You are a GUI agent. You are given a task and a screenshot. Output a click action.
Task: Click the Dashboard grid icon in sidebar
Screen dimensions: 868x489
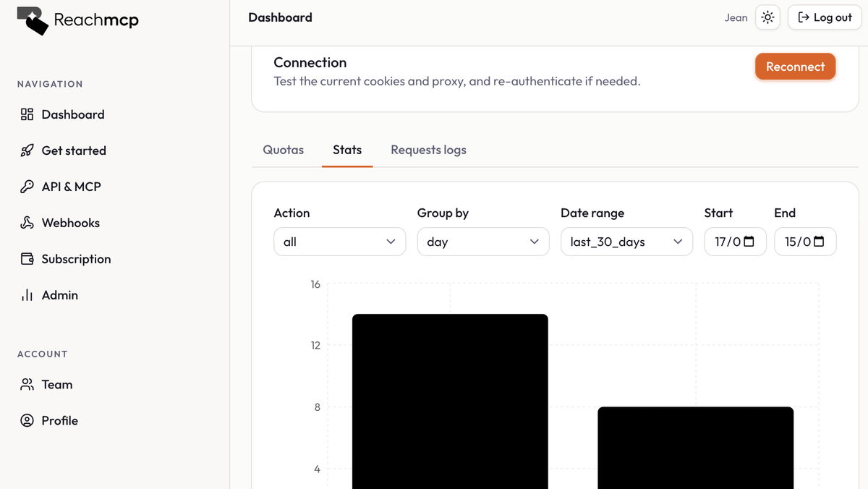click(x=27, y=114)
